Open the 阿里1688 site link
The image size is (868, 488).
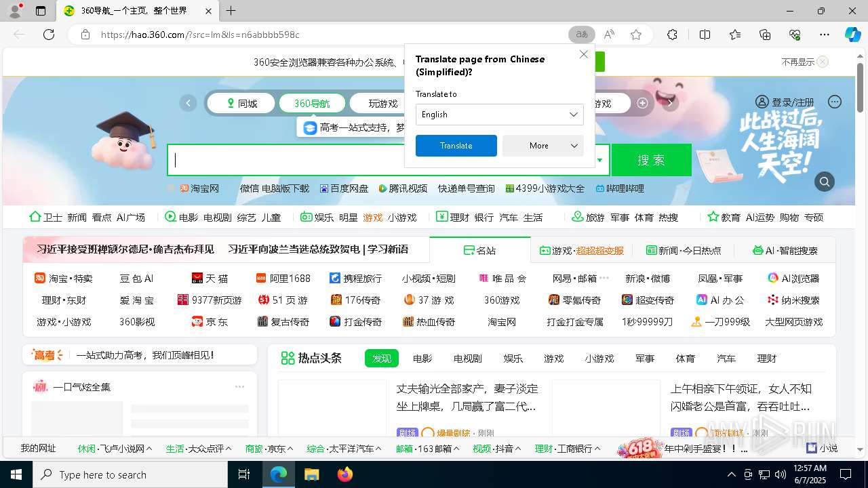point(283,279)
